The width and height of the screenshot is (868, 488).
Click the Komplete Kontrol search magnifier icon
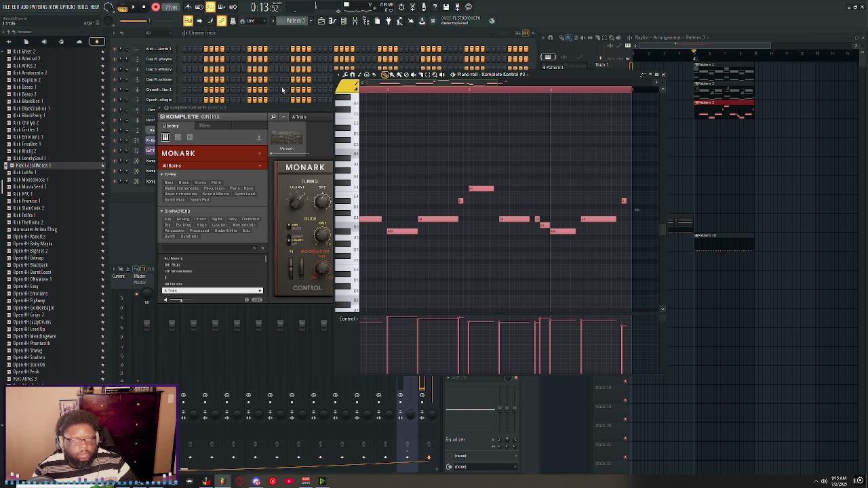click(273, 117)
